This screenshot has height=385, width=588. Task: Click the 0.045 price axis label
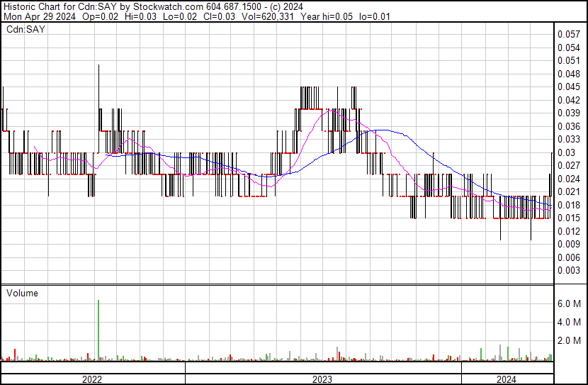click(568, 87)
